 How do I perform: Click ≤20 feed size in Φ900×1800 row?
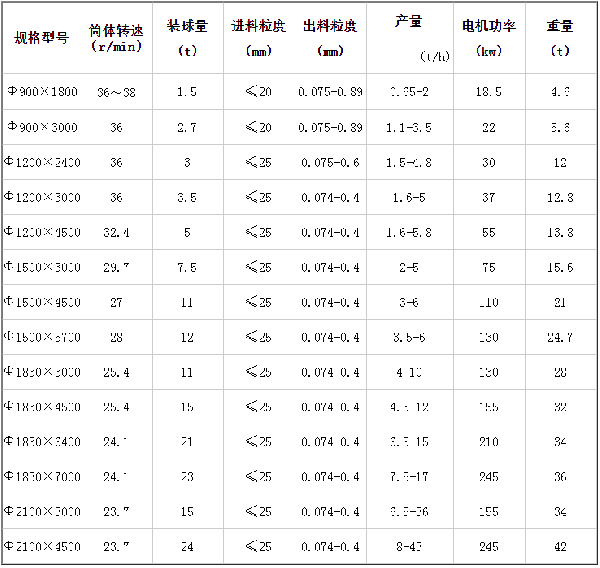click(258, 91)
